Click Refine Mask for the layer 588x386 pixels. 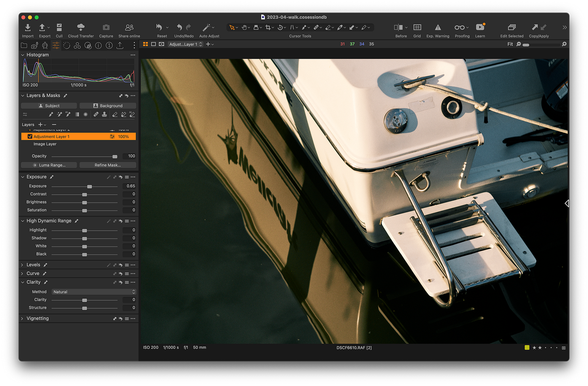pos(107,165)
